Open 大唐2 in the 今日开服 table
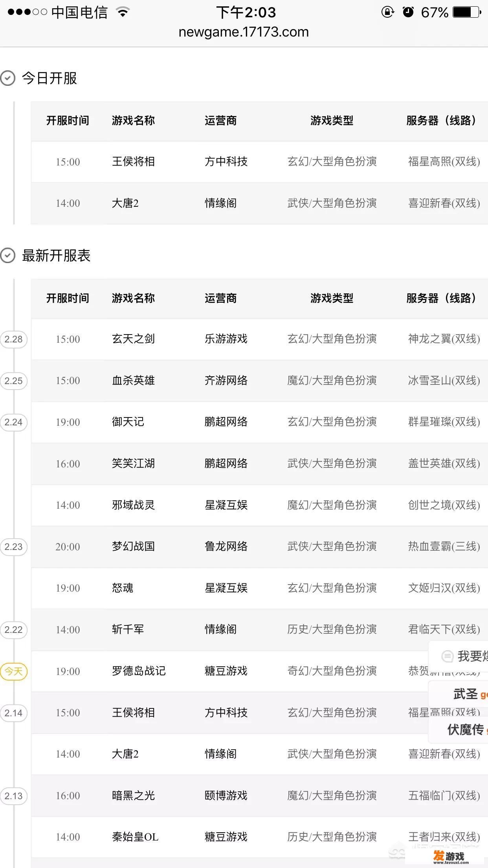This screenshot has width=488, height=868. coord(125,203)
